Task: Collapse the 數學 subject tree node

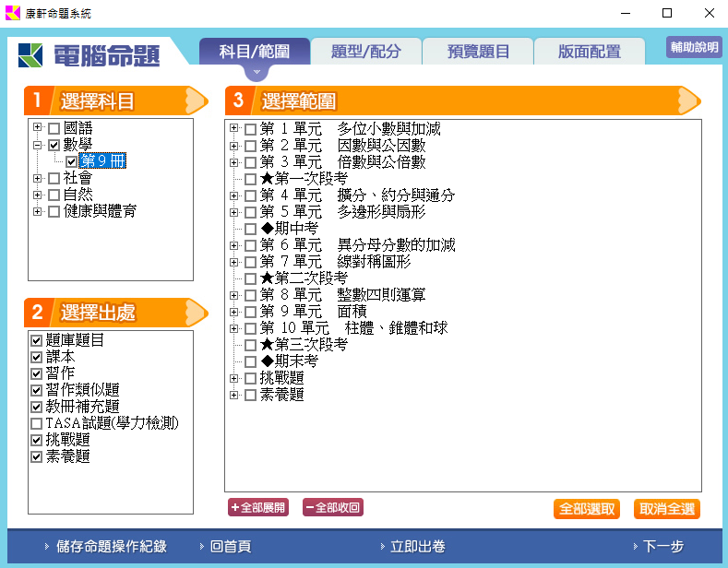Action: click(38, 145)
